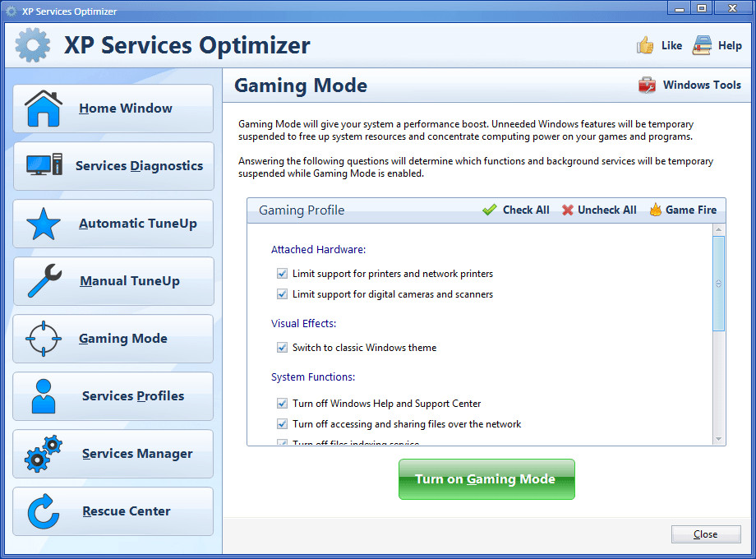
Task: Click the Uncheck All link text
Action: tap(607, 210)
